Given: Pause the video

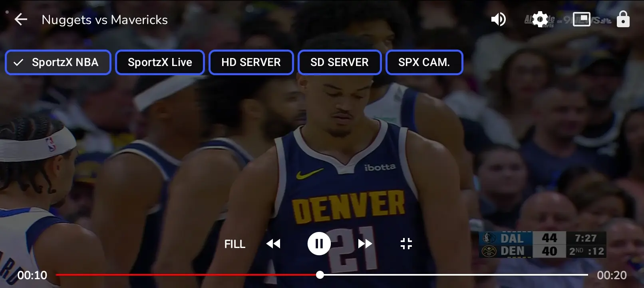Looking at the screenshot, I should pos(319,244).
